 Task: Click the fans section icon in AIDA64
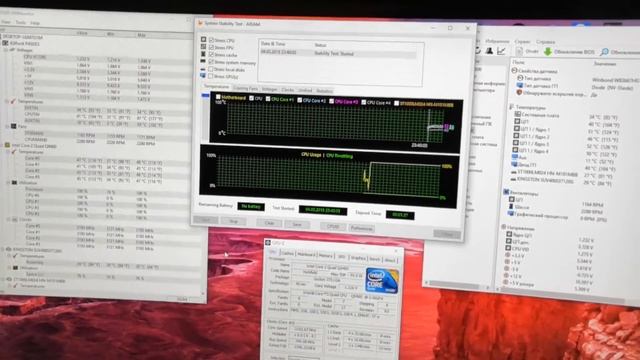point(506,192)
